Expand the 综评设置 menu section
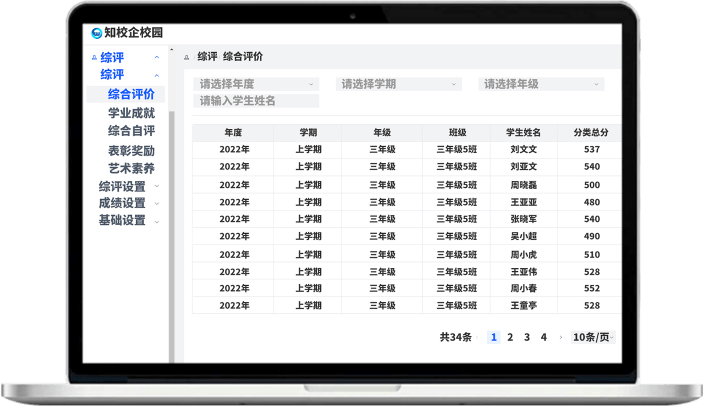 [x=156, y=186]
